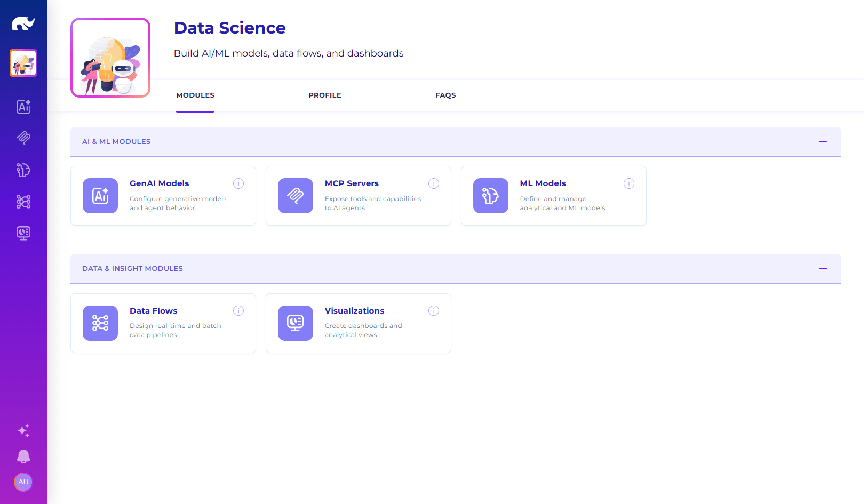Viewport: 868px width, 504px height.
Task: Open the AU user avatar menu
Action: pos(23,482)
